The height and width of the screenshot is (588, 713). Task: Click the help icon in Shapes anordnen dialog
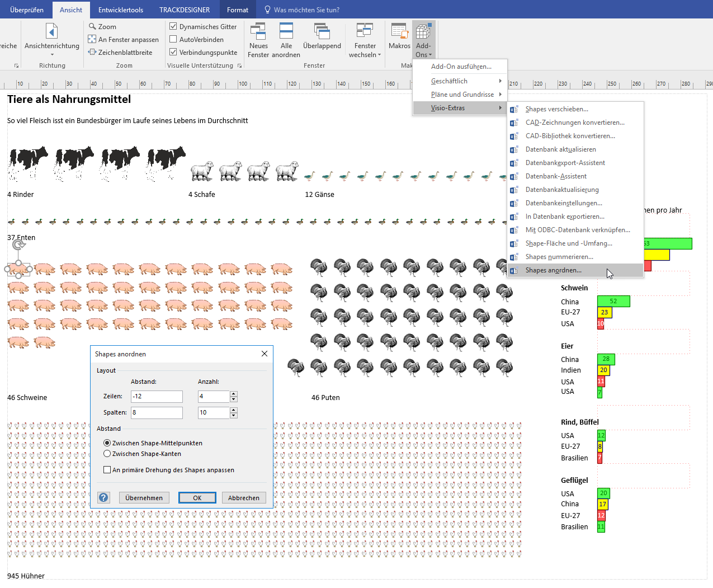pyautogui.click(x=104, y=497)
